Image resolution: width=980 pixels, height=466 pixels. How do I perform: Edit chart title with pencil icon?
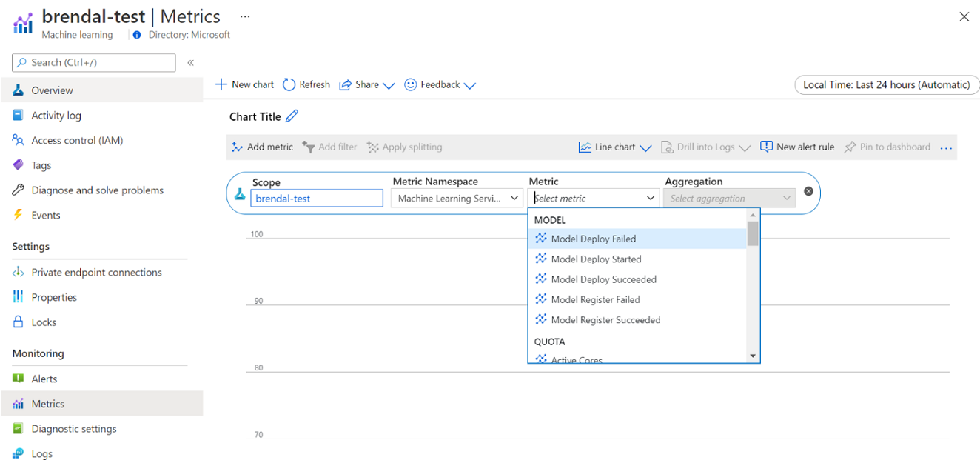(292, 116)
